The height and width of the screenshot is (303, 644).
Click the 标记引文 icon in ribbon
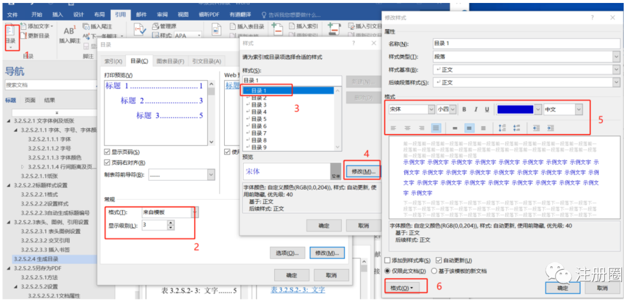pyautogui.click(x=335, y=30)
